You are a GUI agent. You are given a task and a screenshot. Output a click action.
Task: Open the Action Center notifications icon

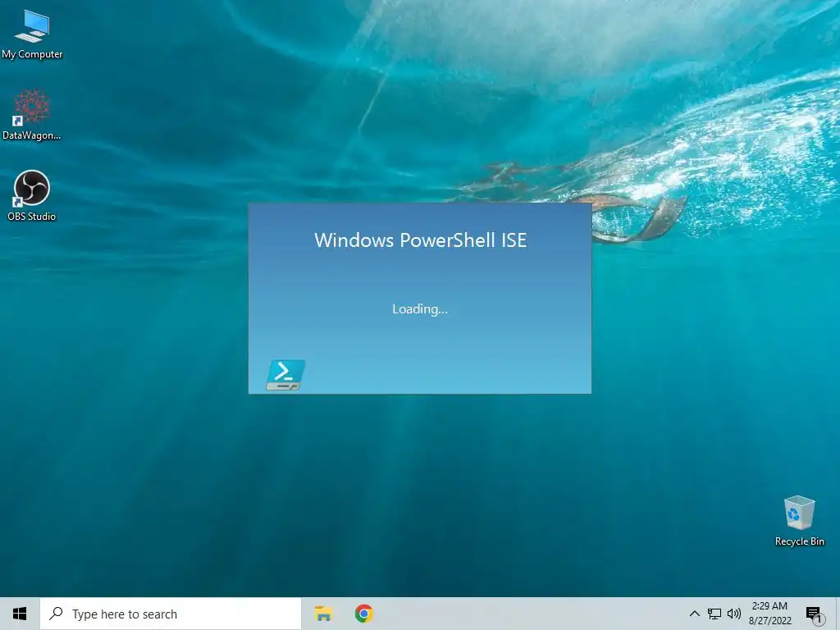click(813, 614)
